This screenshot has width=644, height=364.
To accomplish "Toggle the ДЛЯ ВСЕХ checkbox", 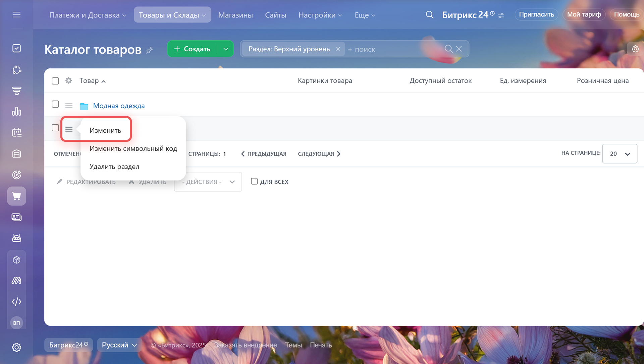I will click(254, 181).
